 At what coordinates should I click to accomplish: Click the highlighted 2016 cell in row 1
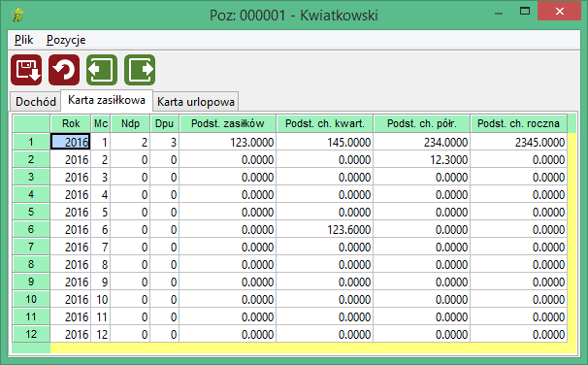[x=71, y=142]
